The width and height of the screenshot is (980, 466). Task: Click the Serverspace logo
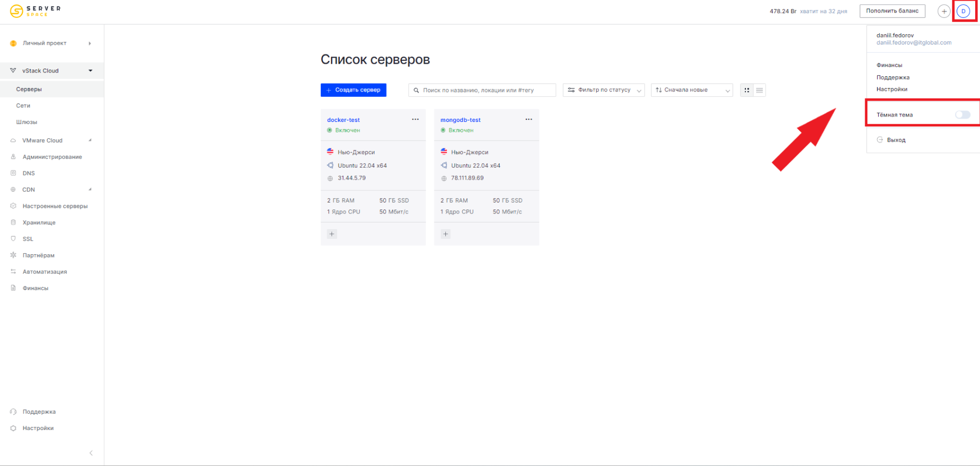pyautogui.click(x=35, y=11)
